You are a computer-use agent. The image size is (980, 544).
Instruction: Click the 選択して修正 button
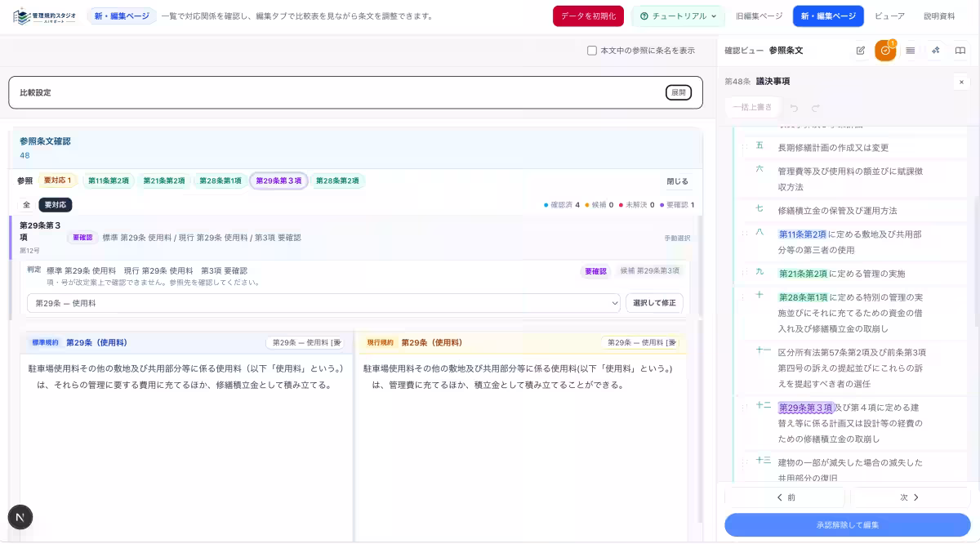tap(654, 303)
